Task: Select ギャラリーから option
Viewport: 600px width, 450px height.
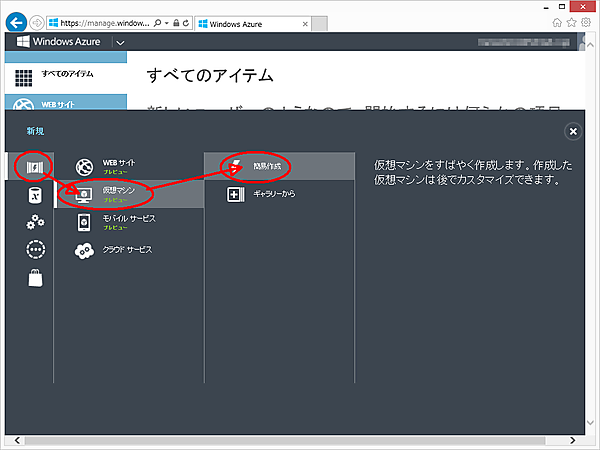Action: pyautogui.click(x=279, y=194)
